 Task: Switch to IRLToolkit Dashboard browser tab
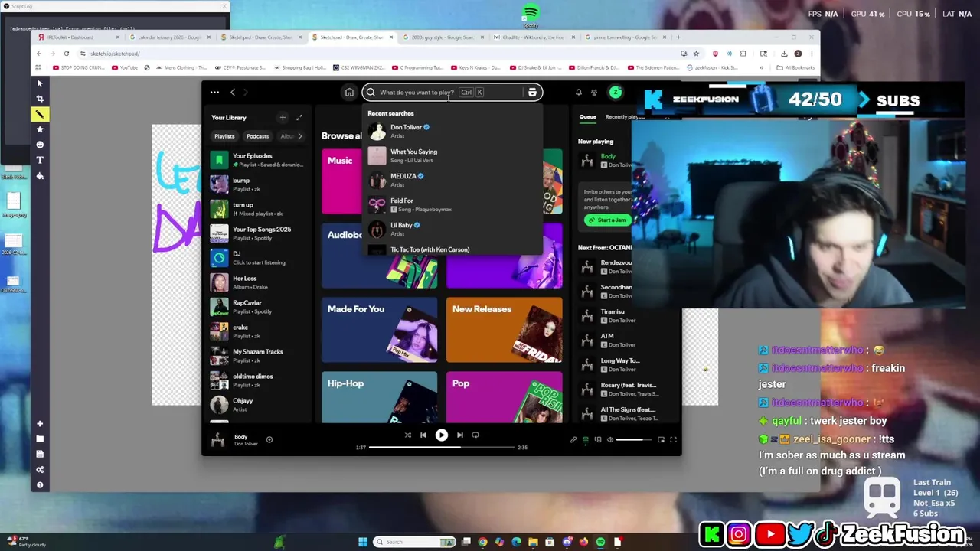pos(77,37)
